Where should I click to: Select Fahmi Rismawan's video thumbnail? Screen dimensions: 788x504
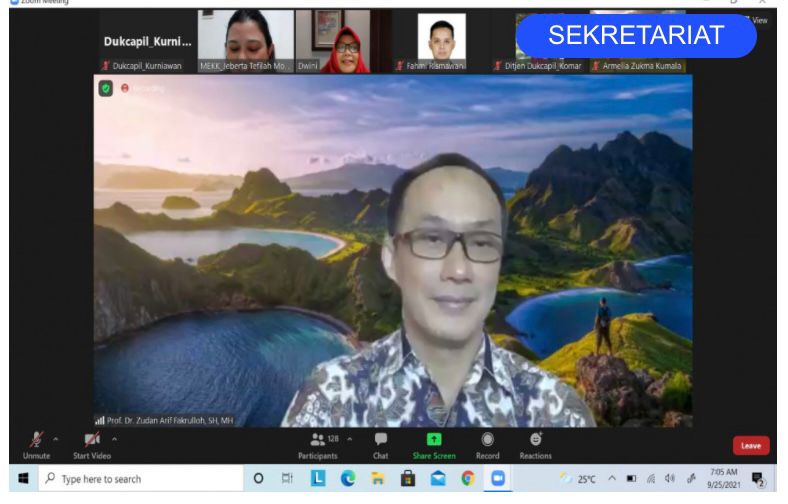[x=441, y=42]
